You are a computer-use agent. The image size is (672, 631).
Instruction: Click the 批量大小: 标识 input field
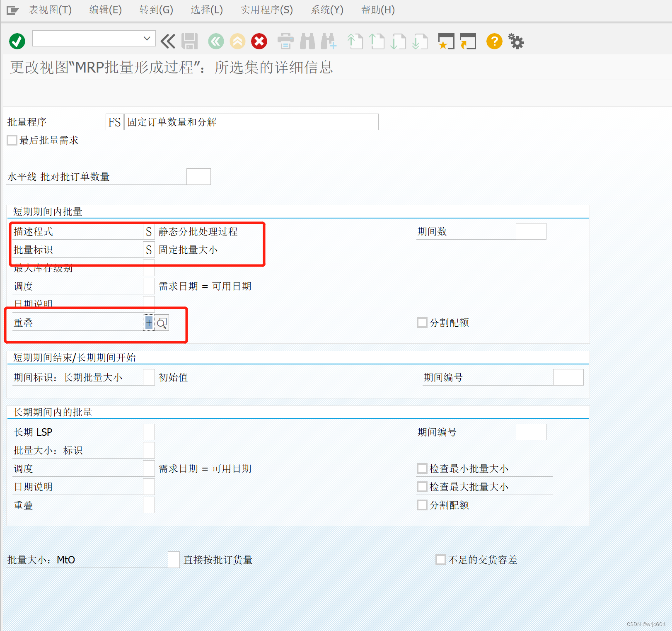pyautogui.click(x=149, y=450)
